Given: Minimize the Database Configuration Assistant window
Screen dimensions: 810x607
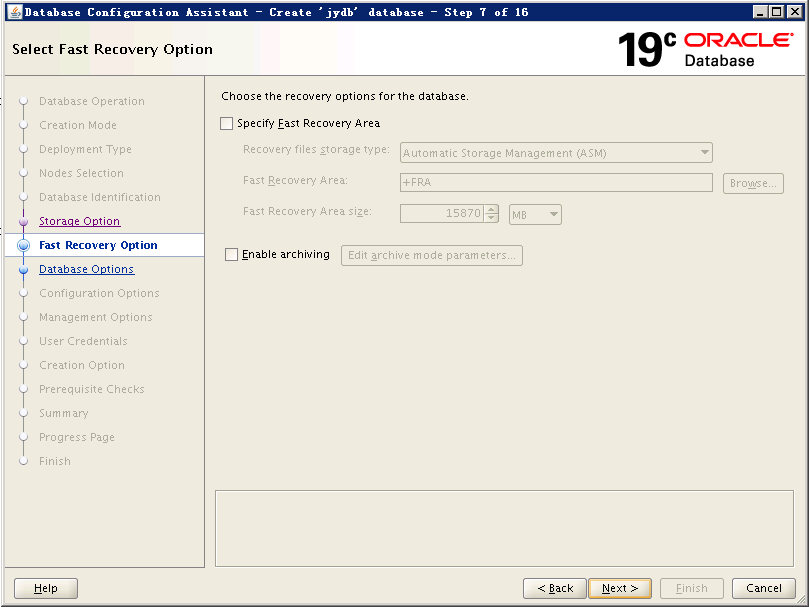Looking at the screenshot, I should (x=759, y=12).
